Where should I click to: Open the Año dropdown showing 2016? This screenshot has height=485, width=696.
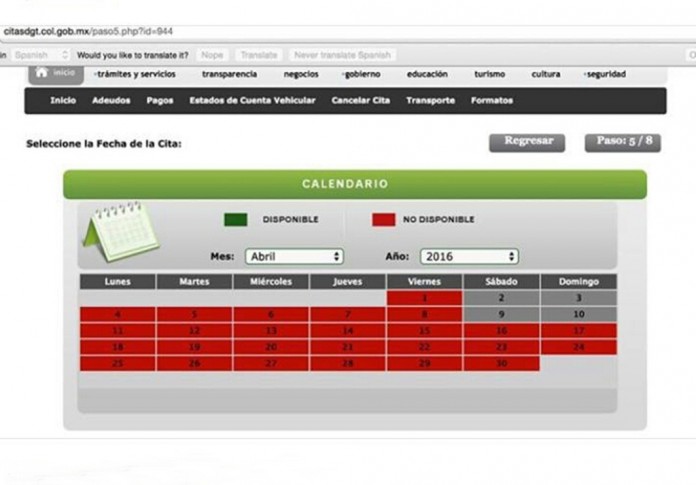click(x=469, y=256)
